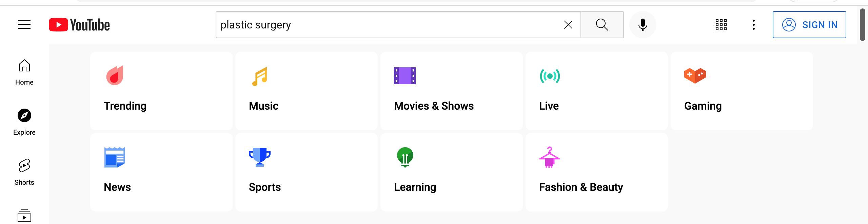Open the Live category card

[597, 91]
